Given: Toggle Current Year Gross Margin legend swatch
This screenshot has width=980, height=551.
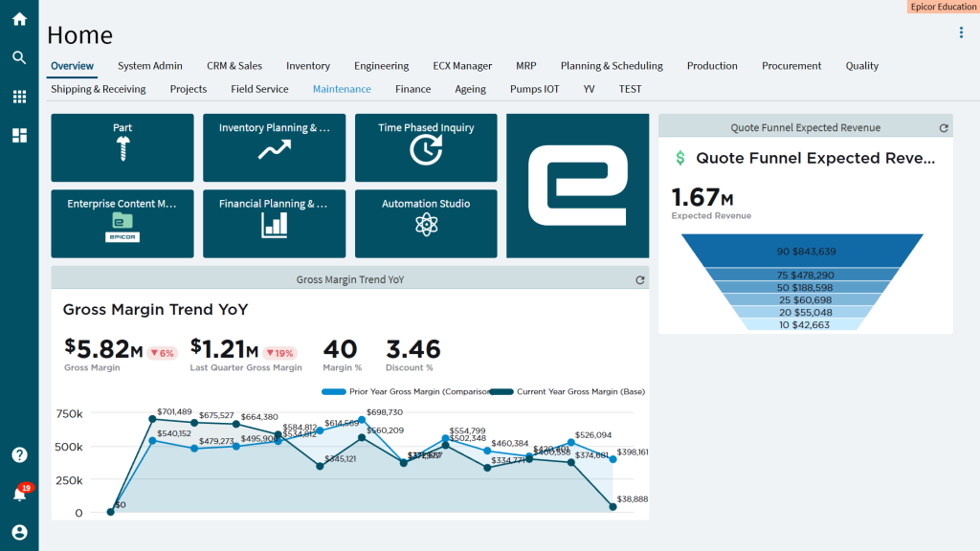Looking at the screenshot, I should point(501,391).
